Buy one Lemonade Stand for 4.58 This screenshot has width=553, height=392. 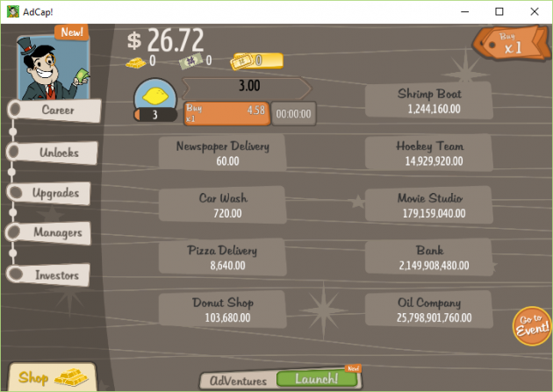pos(226,113)
